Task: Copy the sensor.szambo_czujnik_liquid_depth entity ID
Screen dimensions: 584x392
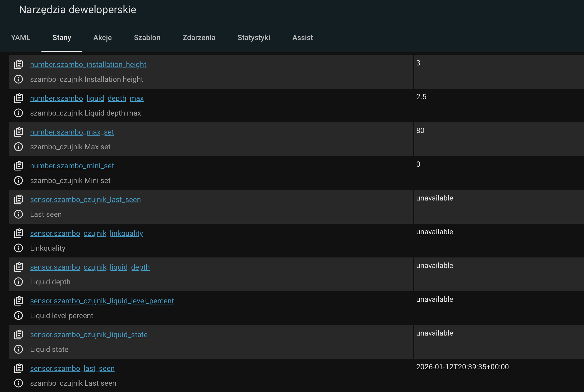Action: coord(18,267)
